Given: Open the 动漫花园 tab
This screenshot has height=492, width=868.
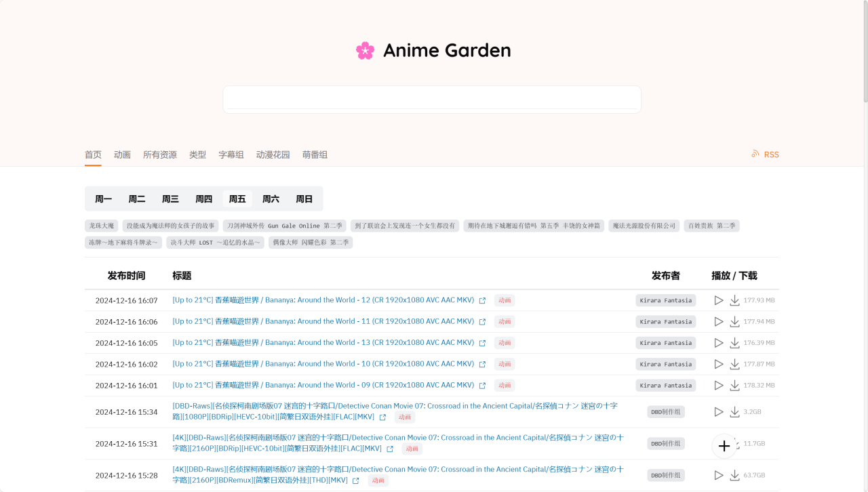Looking at the screenshot, I should [273, 155].
